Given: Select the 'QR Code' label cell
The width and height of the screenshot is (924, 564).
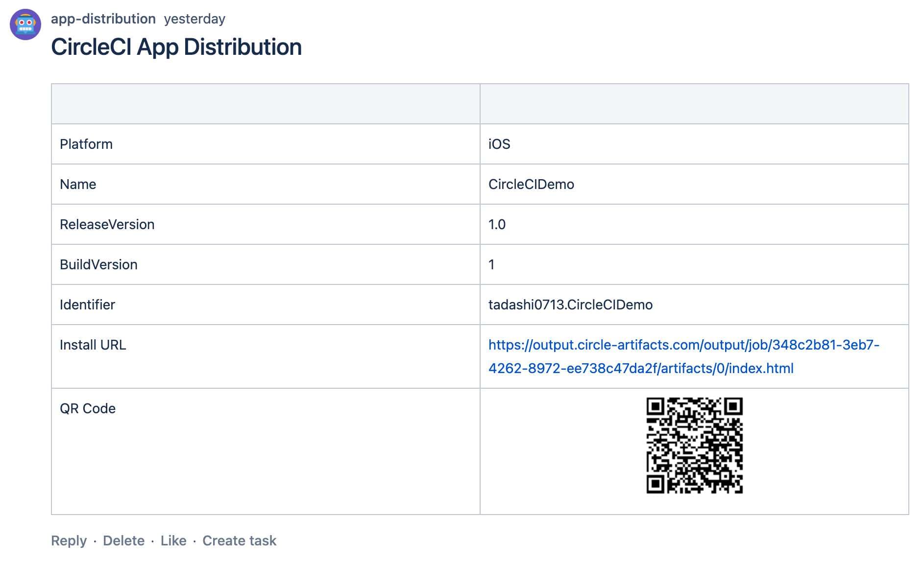Looking at the screenshot, I should tap(266, 451).
